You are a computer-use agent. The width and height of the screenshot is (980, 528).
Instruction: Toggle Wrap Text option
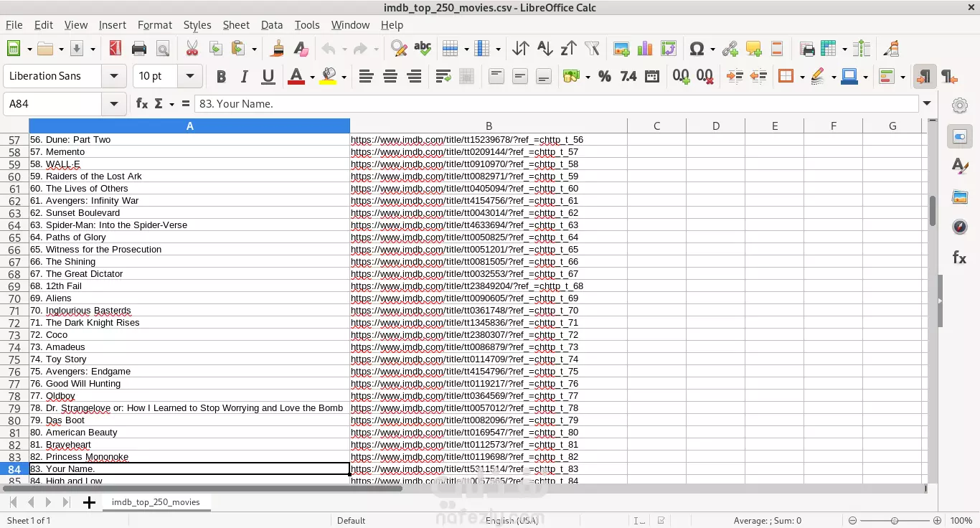[443, 76]
